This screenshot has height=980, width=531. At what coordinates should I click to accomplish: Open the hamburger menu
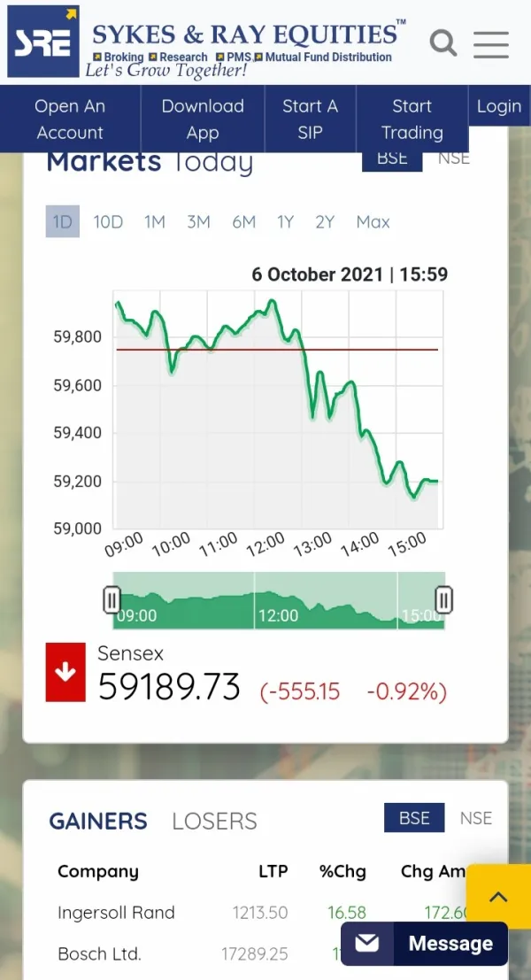point(490,43)
